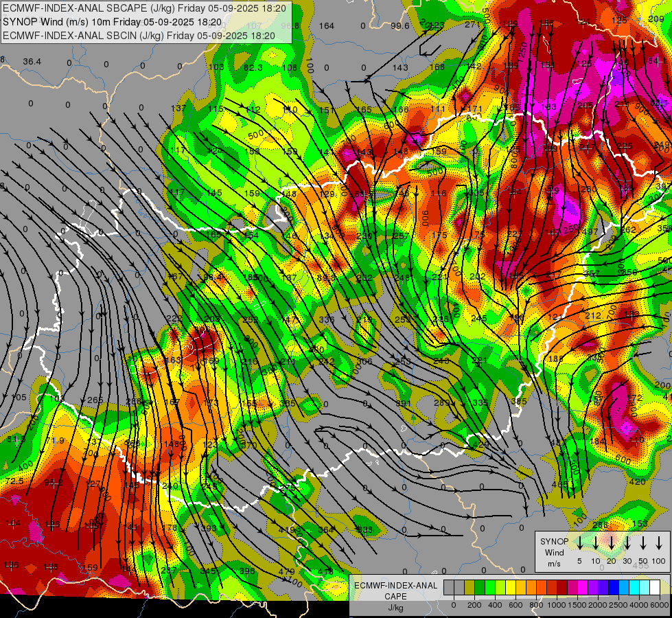Image resolution: width=672 pixels, height=618 pixels.
Task: Pick the light orange CAPE legend swatch
Action: coord(531,587)
